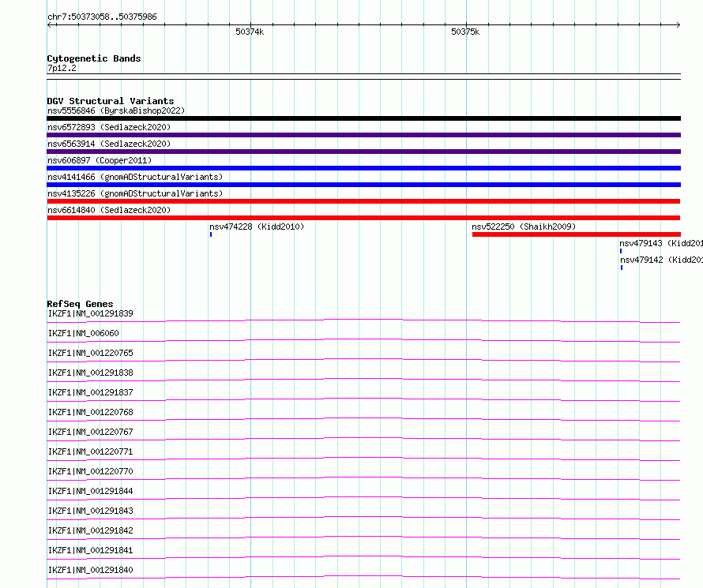Viewport: 703px width, 588px height.
Task: Select transcript IKZF1|NM_001220767
Action: pyautogui.click(x=91, y=432)
